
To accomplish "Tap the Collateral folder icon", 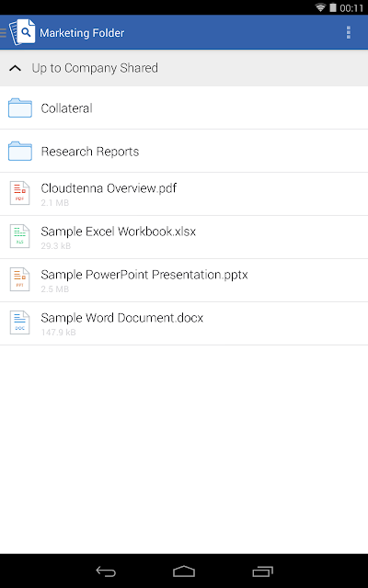I will coord(20,108).
